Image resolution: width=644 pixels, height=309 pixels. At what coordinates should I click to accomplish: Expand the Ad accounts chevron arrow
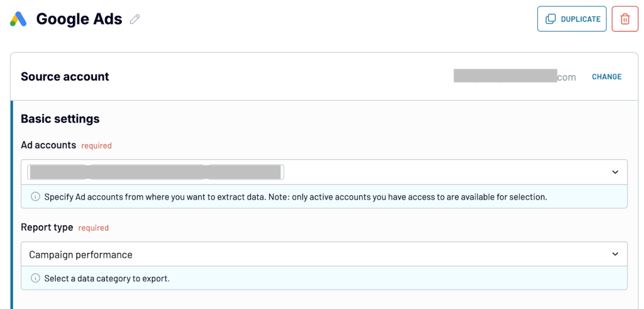tap(615, 172)
